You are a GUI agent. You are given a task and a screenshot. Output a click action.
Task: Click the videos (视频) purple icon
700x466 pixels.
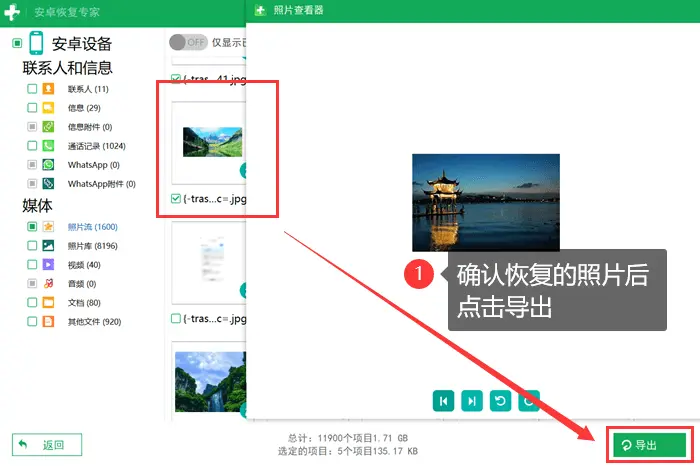pos(48,265)
